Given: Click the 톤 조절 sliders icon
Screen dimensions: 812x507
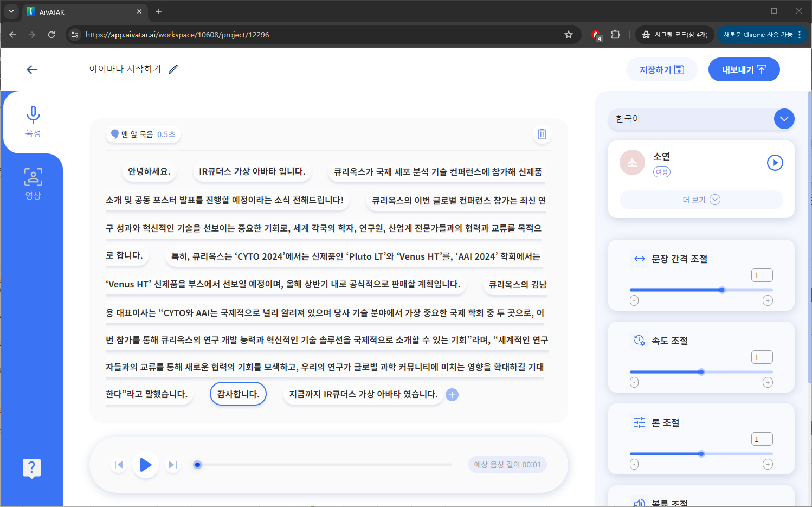Looking at the screenshot, I should (640, 422).
